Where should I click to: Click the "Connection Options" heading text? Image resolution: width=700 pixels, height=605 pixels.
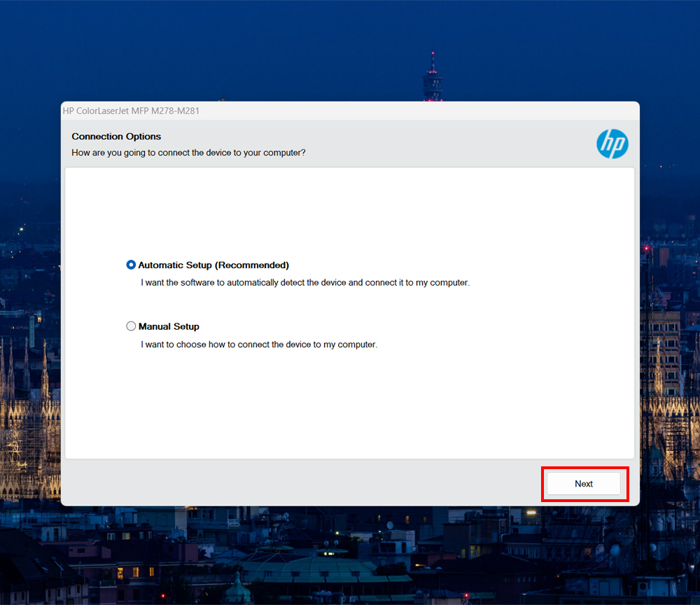pyautogui.click(x=116, y=136)
